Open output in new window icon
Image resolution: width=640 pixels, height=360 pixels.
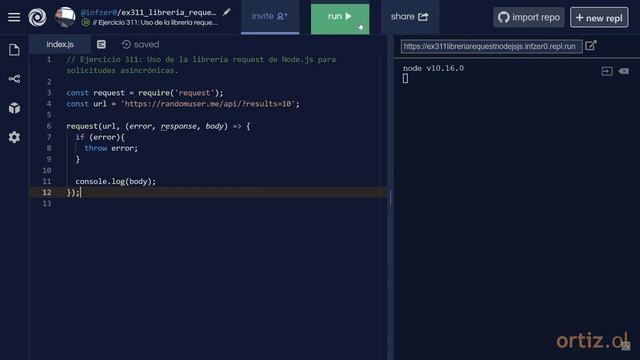[x=591, y=45]
